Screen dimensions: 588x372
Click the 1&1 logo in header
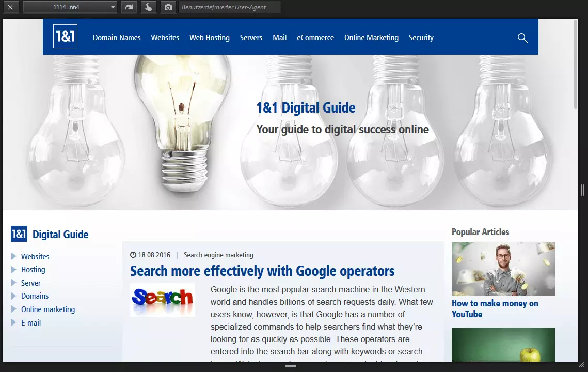click(x=65, y=36)
